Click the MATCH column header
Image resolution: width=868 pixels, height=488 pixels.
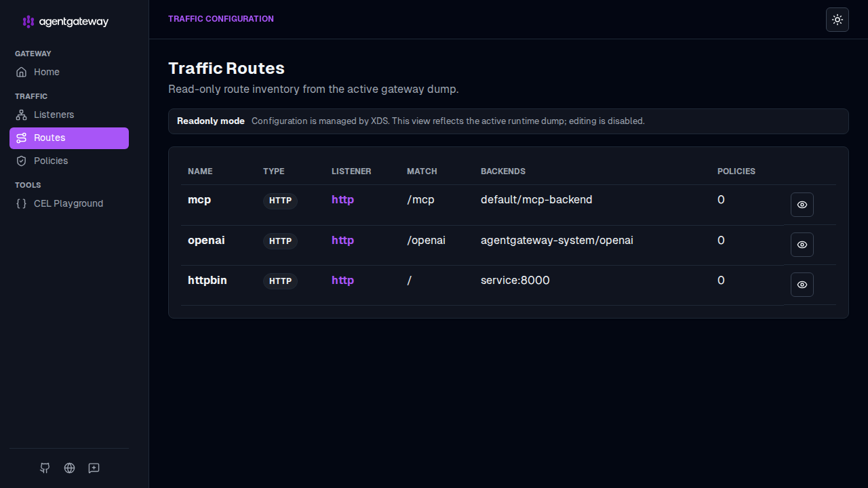click(x=422, y=171)
